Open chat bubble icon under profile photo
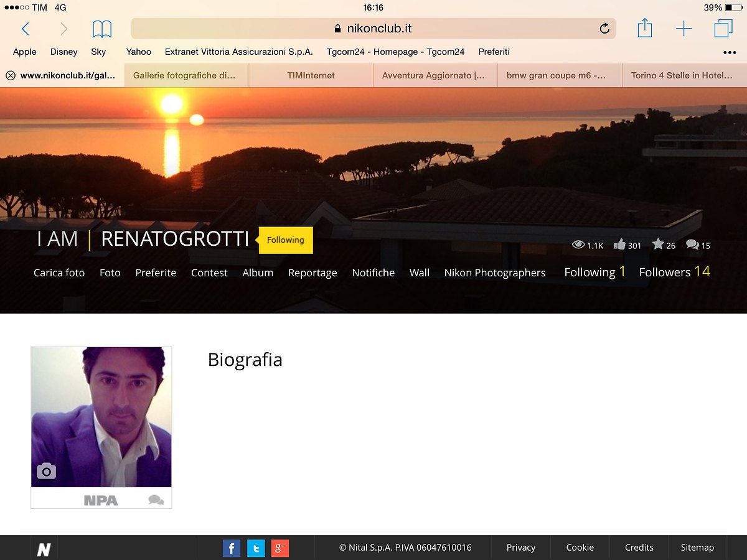 click(x=156, y=500)
